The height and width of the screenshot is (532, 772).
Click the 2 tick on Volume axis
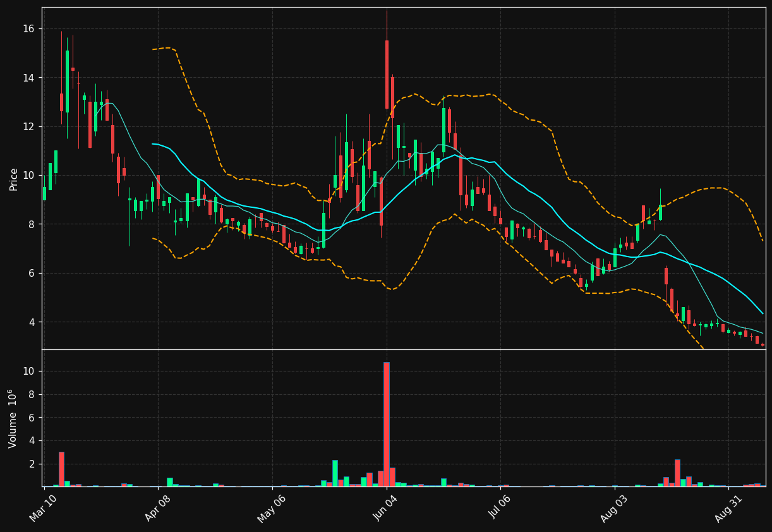pos(32,464)
